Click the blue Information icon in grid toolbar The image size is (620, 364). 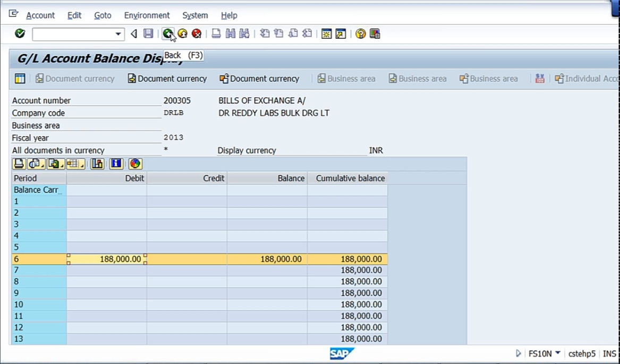tap(116, 164)
